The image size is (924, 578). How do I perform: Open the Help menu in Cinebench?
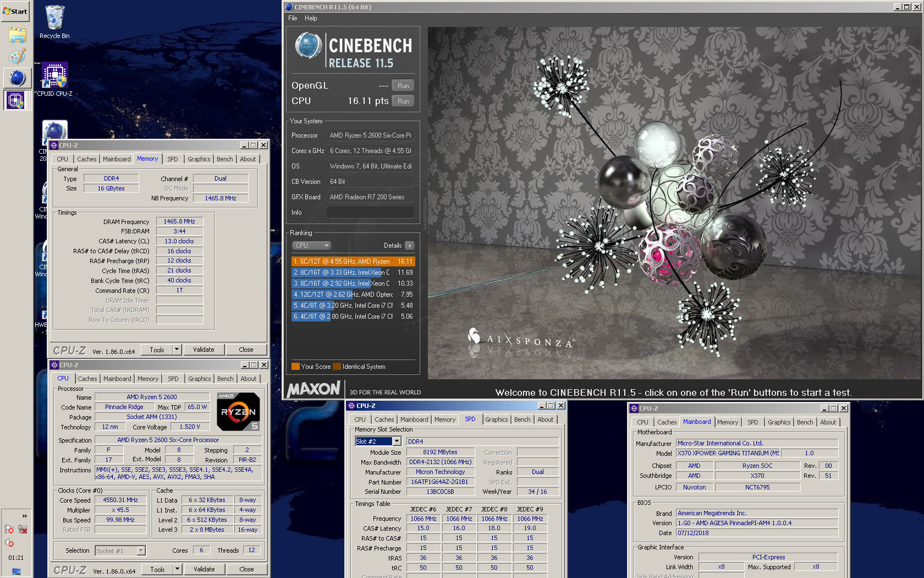(311, 18)
